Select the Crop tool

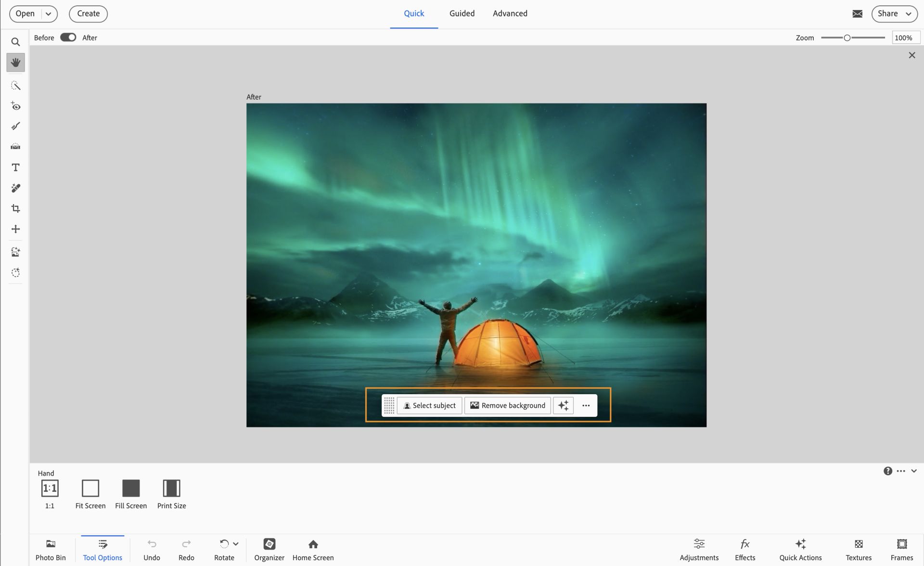coord(15,208)
